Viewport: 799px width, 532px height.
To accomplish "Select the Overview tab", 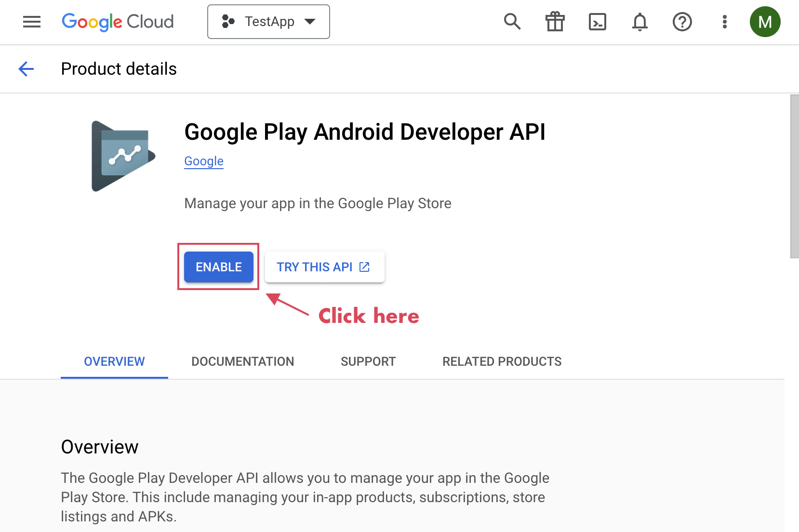I will pyautogui.click(x=114, y=361).
